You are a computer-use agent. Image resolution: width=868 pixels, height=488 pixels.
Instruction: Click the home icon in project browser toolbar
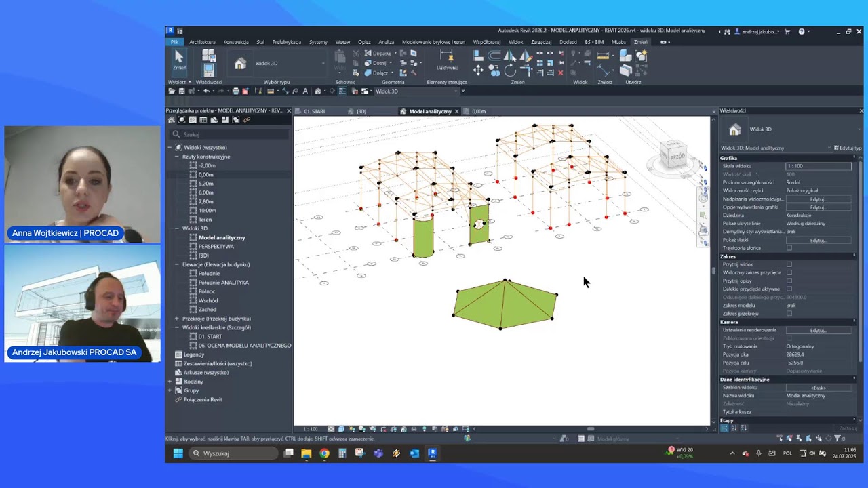(x=172, y=120)
